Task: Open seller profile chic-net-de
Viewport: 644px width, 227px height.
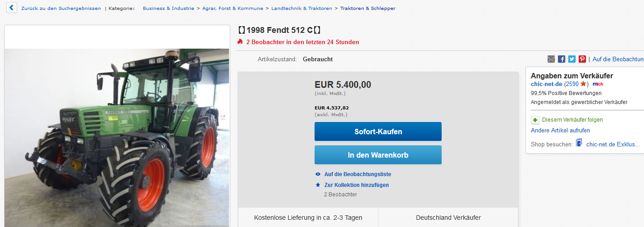Action: pos(547,84)
